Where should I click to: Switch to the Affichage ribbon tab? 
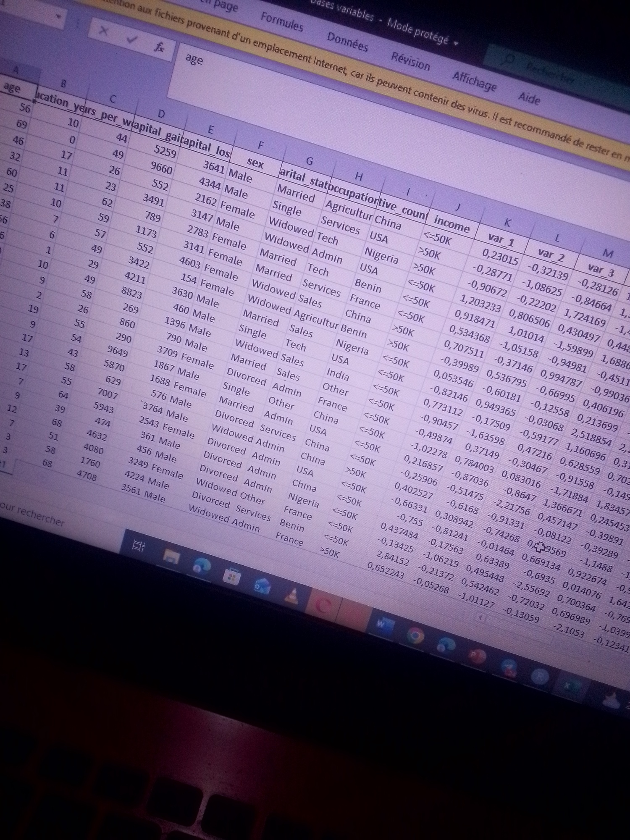(474, 81)
